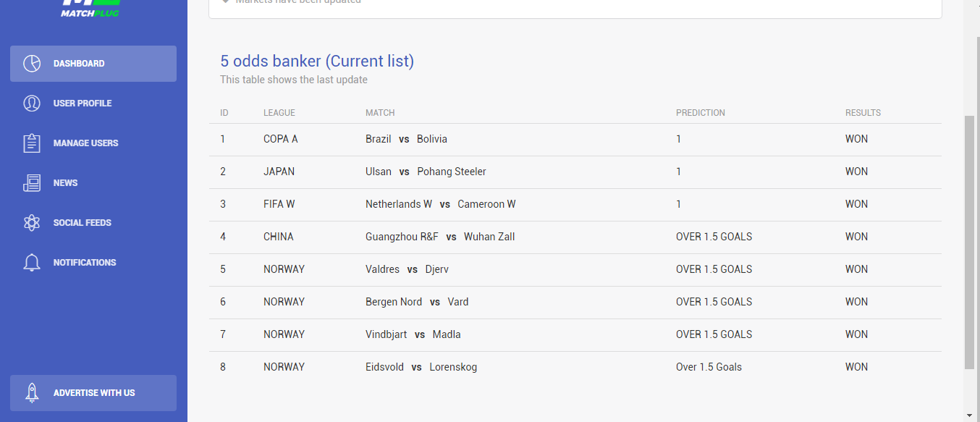Click the prediction for Ulsan match
The image size is (980, 422).
pyautogui.click(x=679, y=172)
